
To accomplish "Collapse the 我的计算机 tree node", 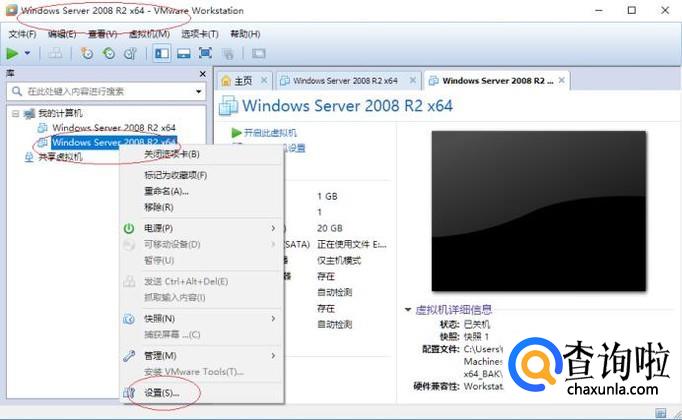I will coord(16,113).
